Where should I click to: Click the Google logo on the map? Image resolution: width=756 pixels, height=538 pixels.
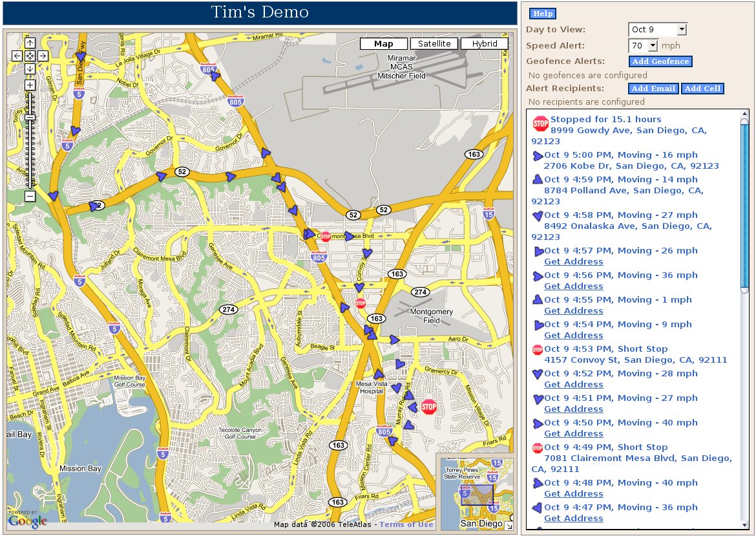[x=28, y=521]
